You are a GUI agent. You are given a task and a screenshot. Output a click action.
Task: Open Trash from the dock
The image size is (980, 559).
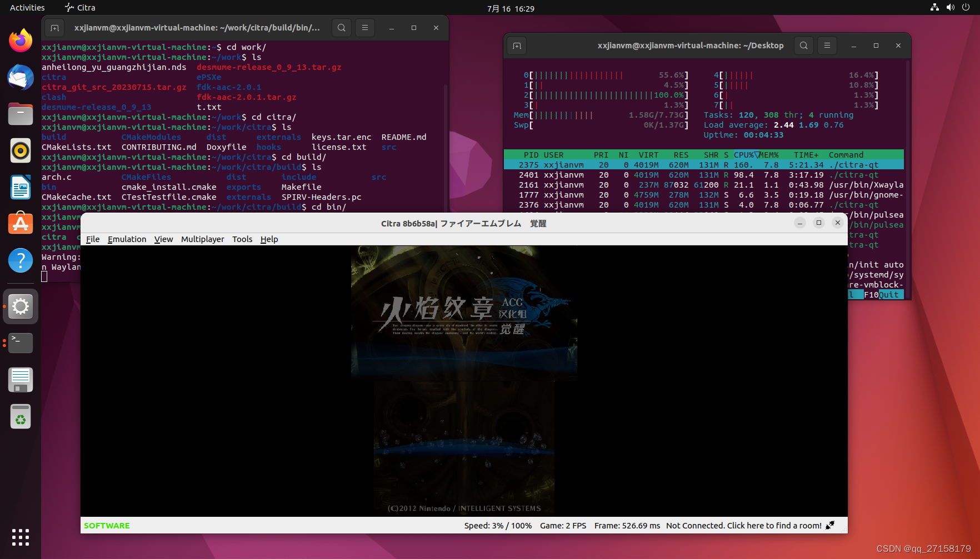click(21, 416)
